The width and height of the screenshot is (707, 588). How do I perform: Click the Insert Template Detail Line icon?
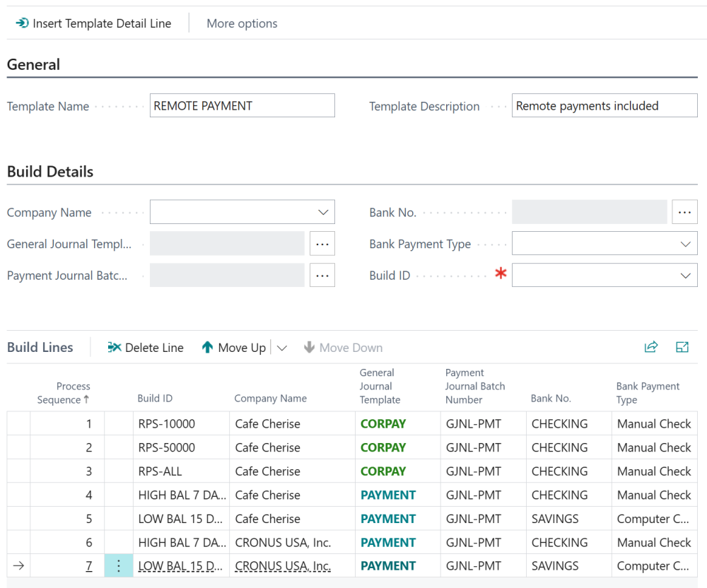(22, 23)
